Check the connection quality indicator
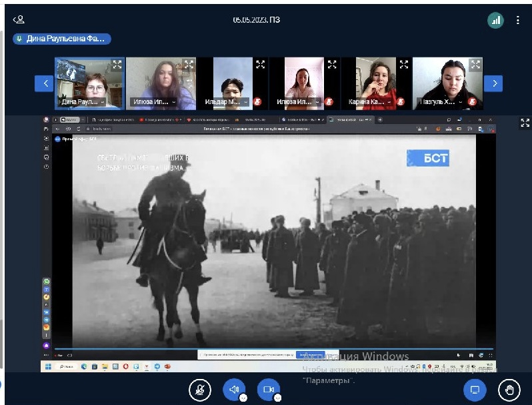Viewport: 532px width, 405px height. click(495, 20)
